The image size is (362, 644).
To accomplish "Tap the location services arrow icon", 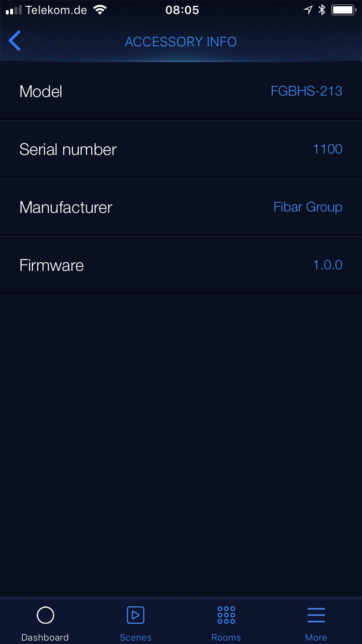I will [308, 10].
